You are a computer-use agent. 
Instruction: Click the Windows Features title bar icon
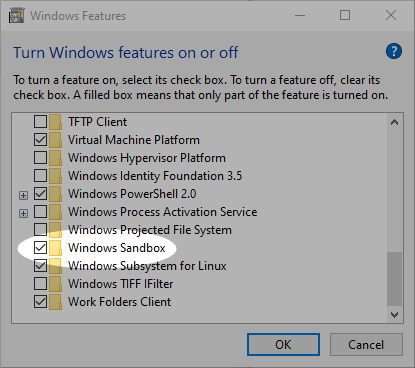(x=17, y=15)
